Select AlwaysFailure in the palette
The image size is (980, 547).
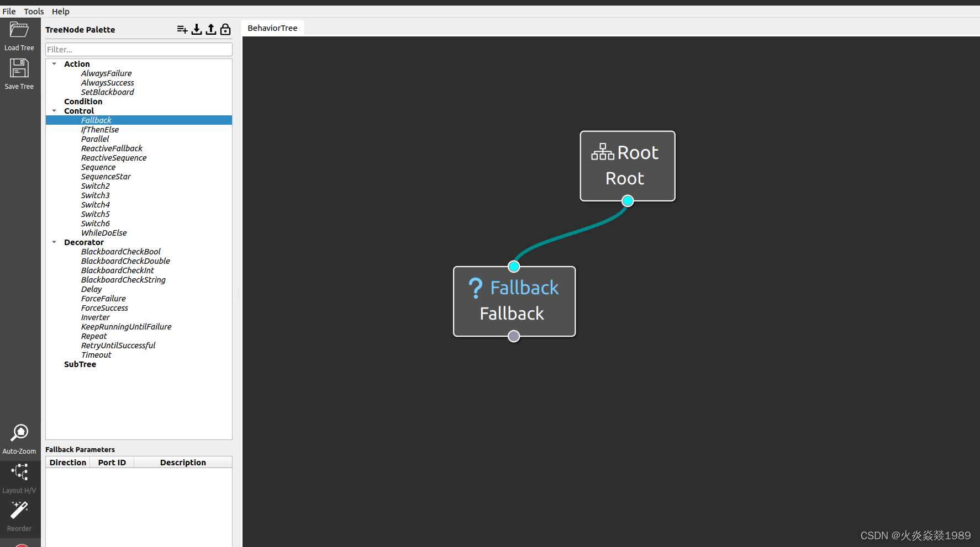106,73
